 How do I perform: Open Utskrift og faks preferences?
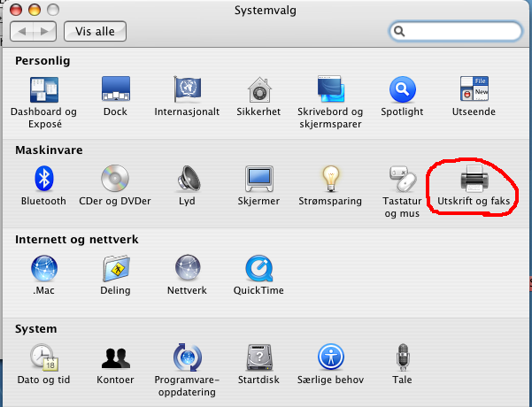coord(473,180)
